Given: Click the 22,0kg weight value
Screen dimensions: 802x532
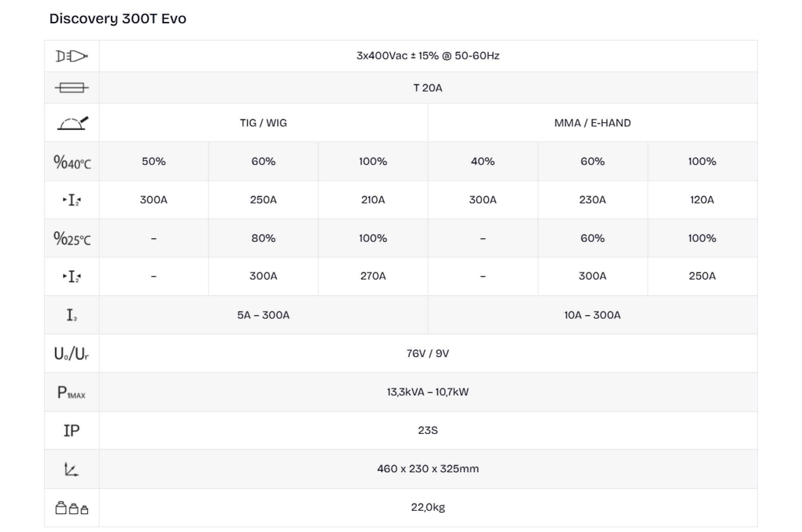Looking at the screenshot, I should point(428,507).
